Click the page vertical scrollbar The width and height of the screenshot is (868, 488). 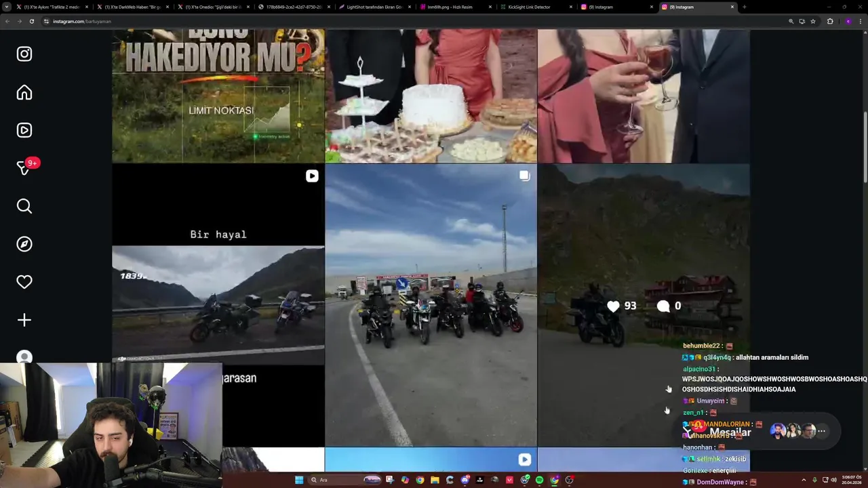[865, 146]
